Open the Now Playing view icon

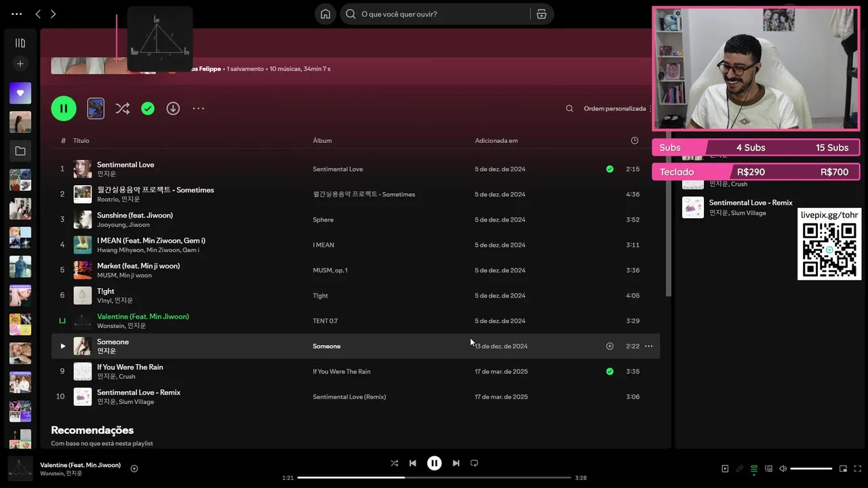pos(725,468)
